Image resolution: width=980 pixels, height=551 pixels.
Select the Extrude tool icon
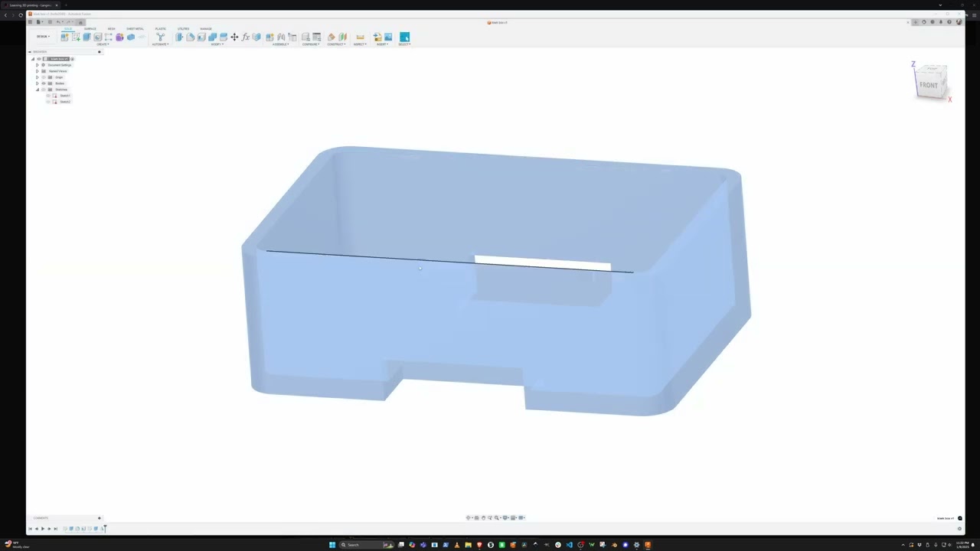[x=87, y=37]
